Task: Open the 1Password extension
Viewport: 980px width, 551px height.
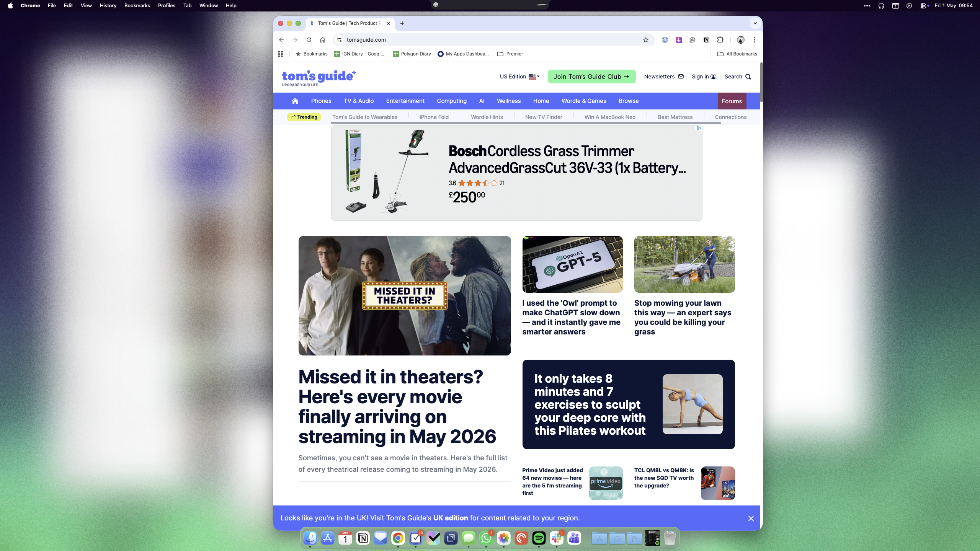Action: [665, 40]
